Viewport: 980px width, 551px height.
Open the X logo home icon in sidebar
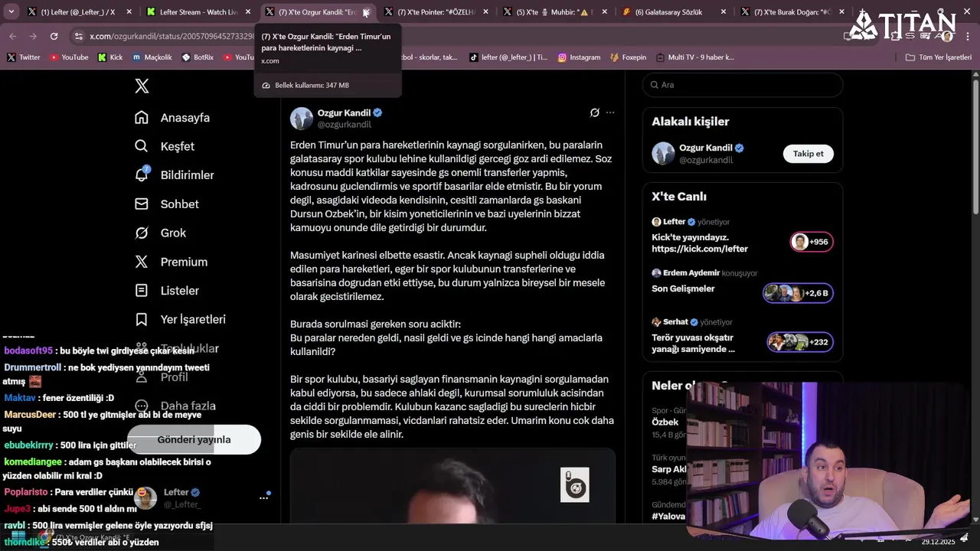point(142,86)
